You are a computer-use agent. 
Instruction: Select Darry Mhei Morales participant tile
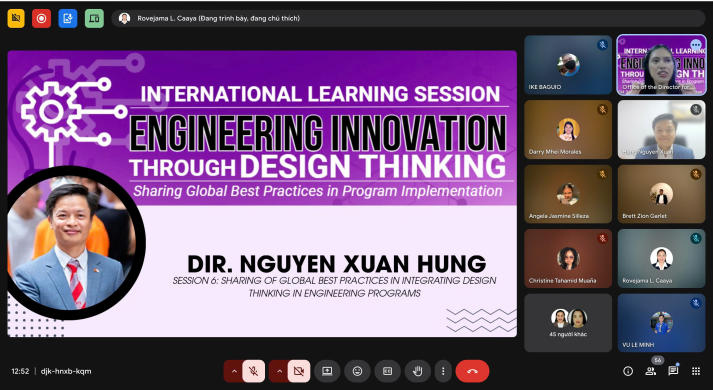coord(568,130)
